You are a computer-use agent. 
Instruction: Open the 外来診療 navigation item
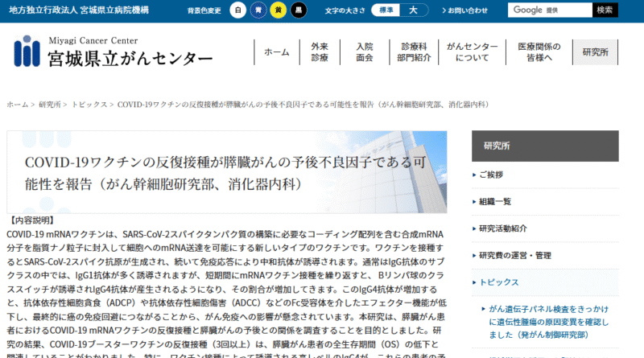[320, 51]
